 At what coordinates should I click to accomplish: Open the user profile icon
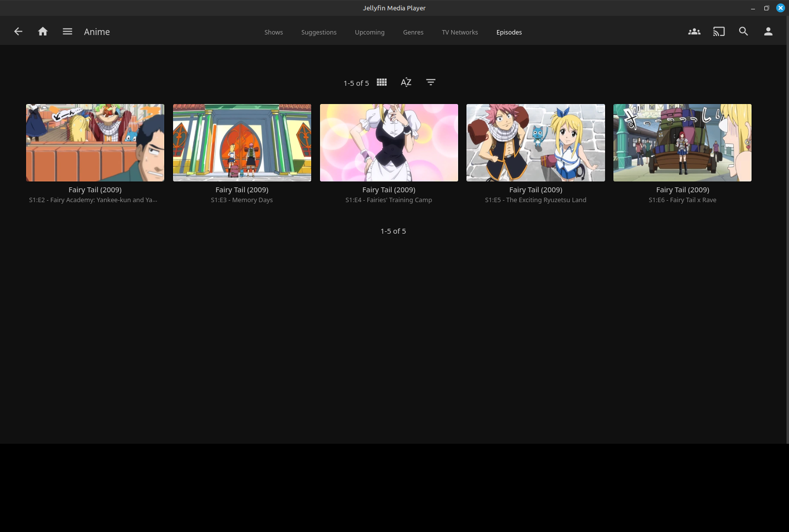768,32
